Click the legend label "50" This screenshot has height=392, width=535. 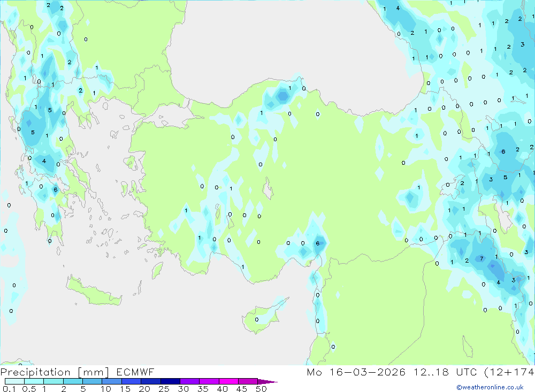(x=261, y=389)
